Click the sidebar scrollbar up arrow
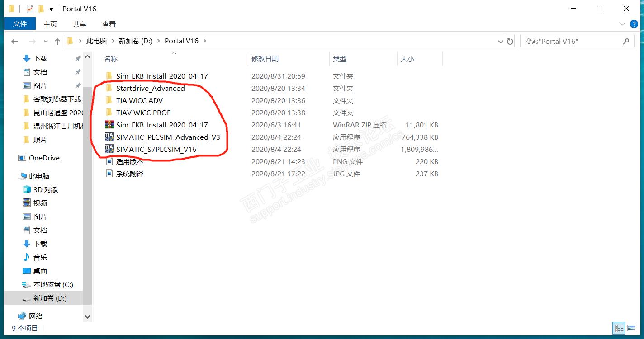The image size is (644, 339). 88,57
